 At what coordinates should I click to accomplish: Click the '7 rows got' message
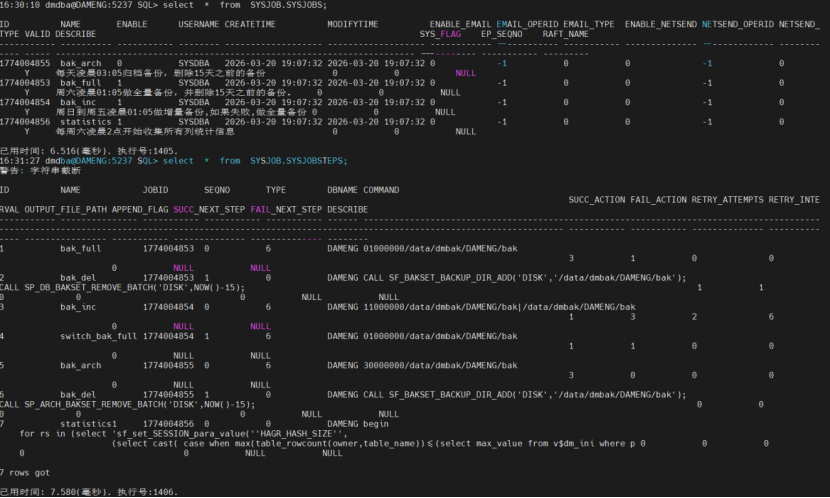pos(25,473)
